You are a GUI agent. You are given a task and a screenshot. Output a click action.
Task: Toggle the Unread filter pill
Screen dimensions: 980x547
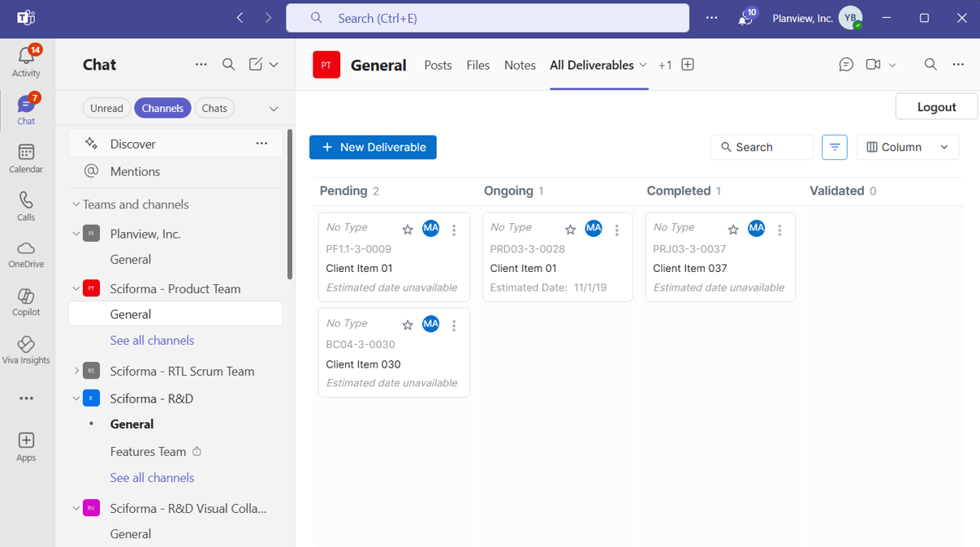click(106, 108)
